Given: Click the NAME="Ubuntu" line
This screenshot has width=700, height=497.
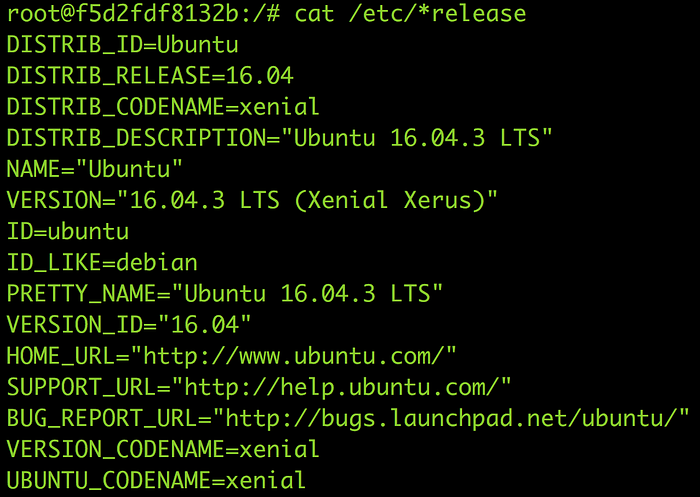Looking at the screenshot, I should 95,169.
